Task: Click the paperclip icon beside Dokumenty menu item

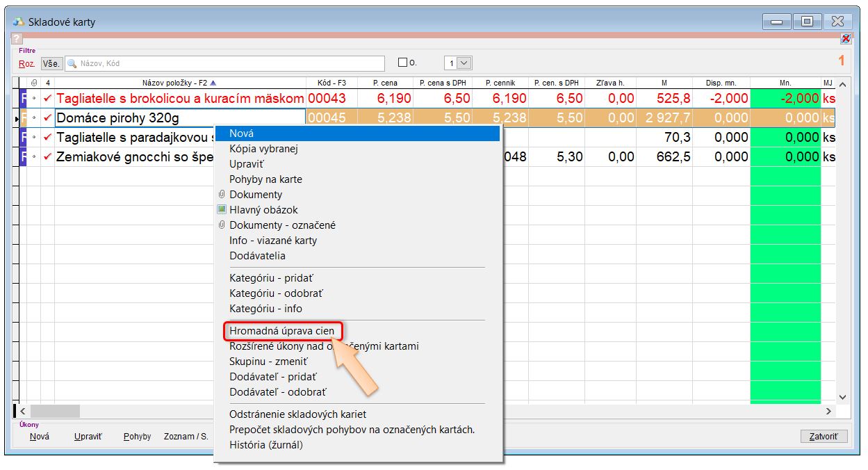Action: point(222,195)
